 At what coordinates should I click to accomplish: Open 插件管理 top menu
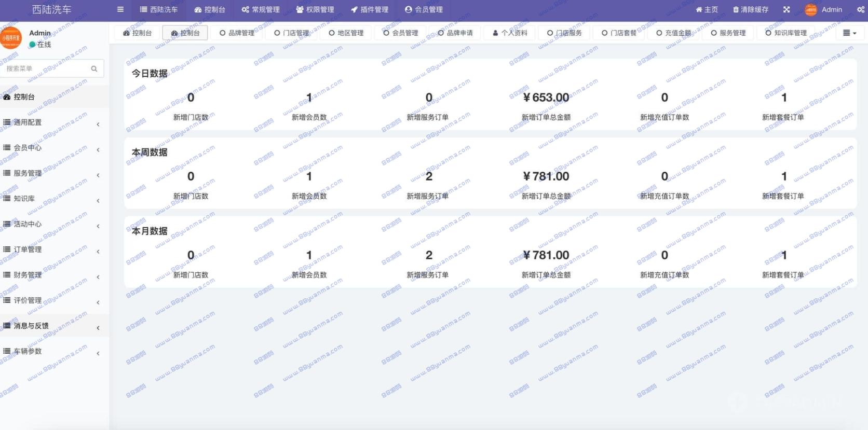370,9
